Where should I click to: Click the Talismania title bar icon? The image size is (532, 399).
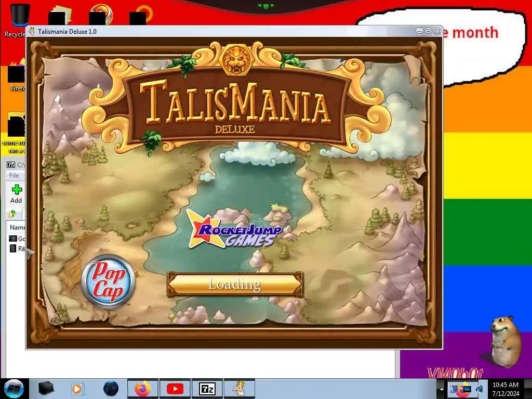[x=32, y=32]
